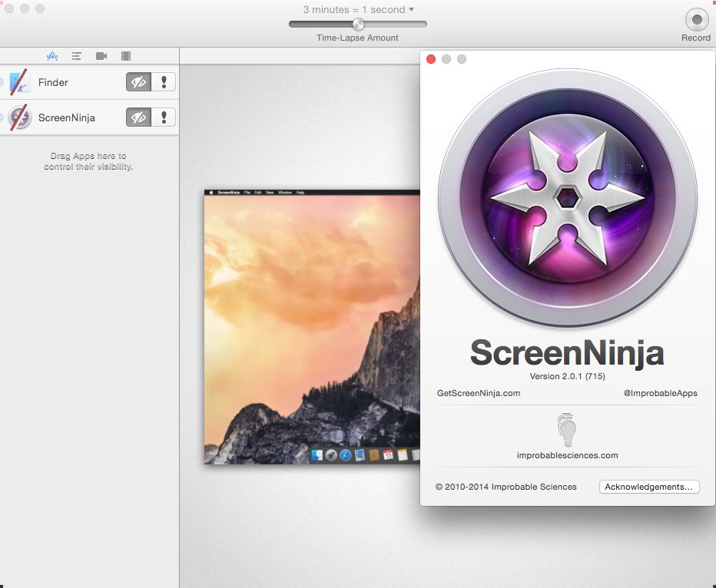Click the ScreenNinja shuriken logo in About
Viewport: 716px width, 588px height.
click(568, 198)
